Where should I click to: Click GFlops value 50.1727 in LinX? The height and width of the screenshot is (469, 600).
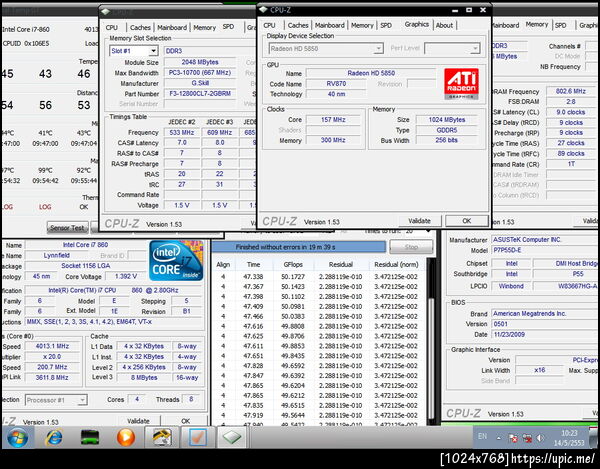[x=293, y=277]
